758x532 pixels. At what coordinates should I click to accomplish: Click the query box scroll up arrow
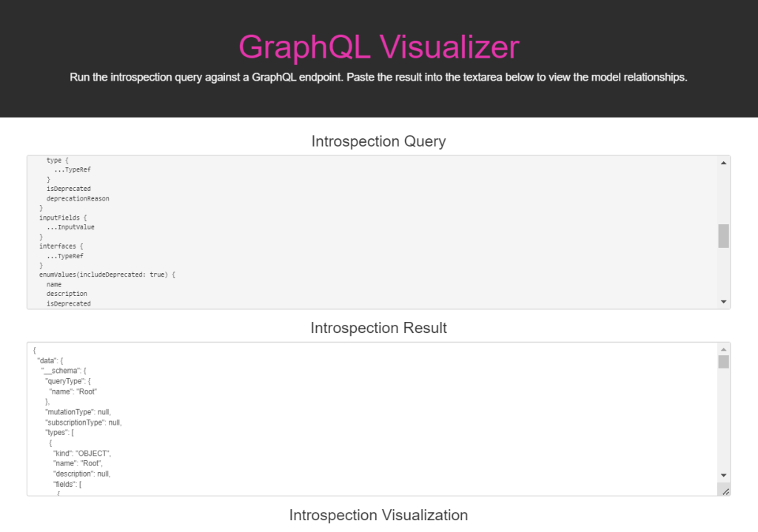tap(723, 163)
